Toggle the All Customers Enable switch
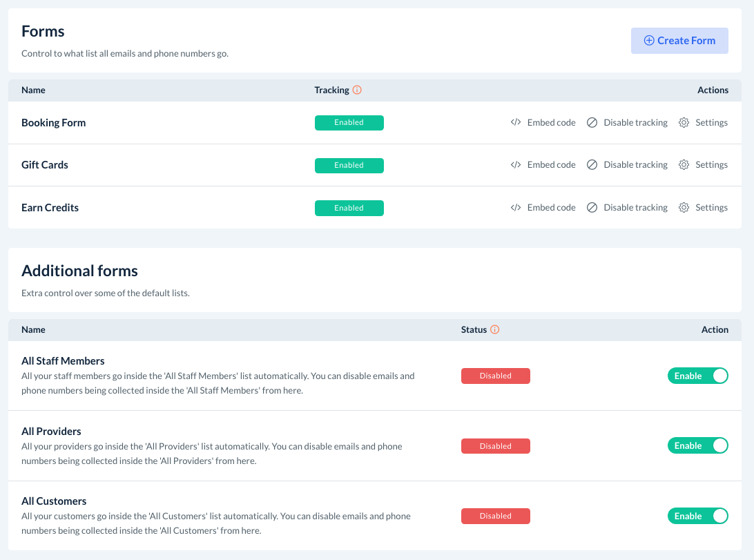The height and width of the screenshot is (560, 754). point(697,516)
